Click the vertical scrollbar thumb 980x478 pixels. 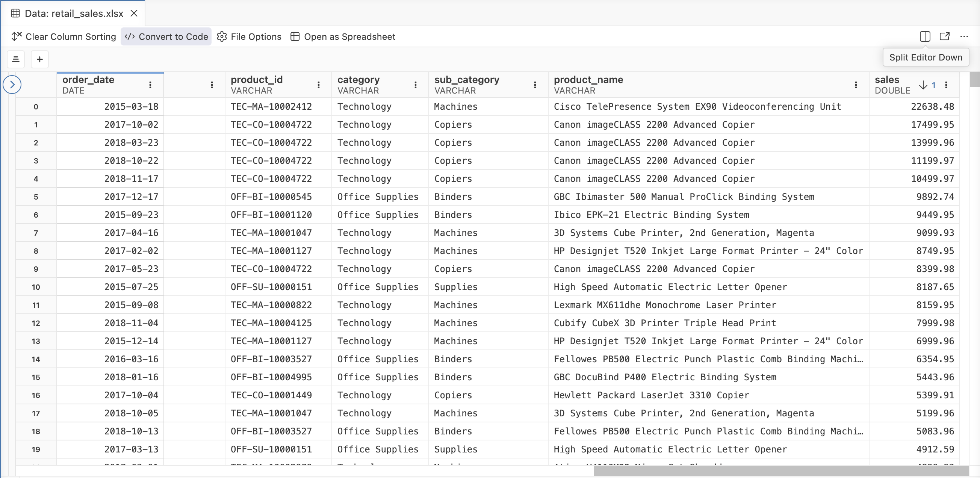(975, 80)
